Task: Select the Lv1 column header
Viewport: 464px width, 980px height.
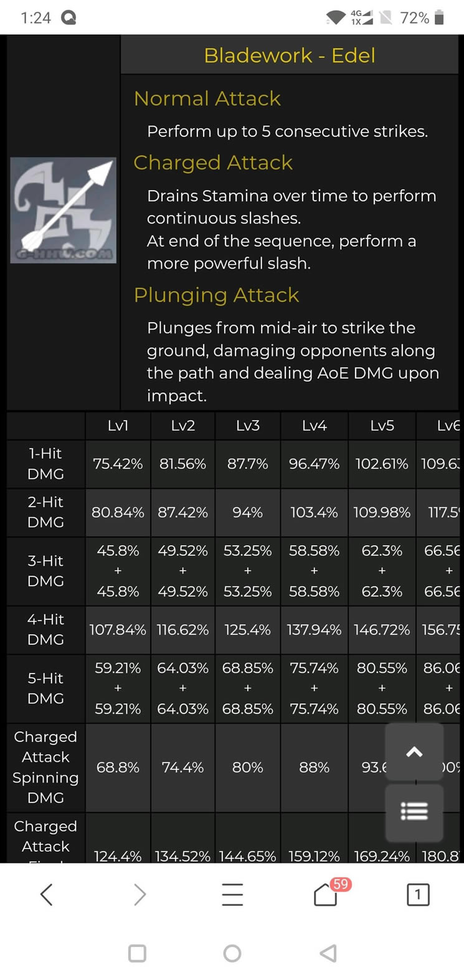Action: pyautogui.click(x=118, y=426)
